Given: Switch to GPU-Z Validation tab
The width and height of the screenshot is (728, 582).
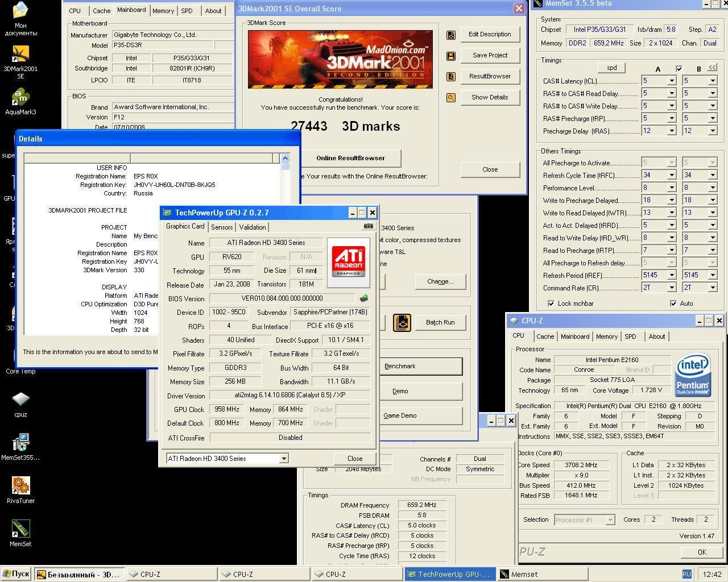Looking at the screenshot, I should (x=253, y=227).
